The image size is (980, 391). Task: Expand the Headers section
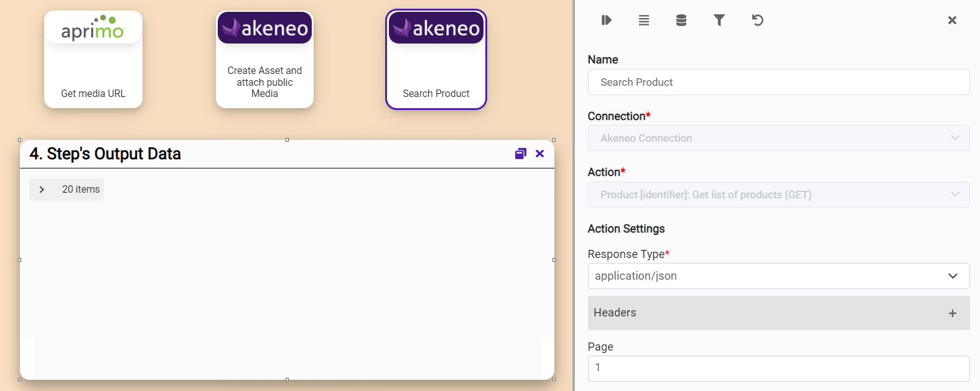(x=765, y=313)
